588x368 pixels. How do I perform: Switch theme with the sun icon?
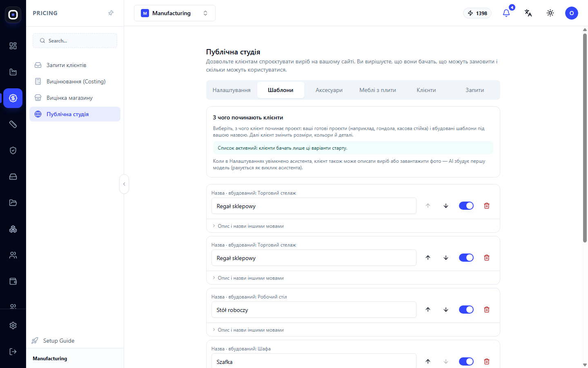click(550, 13)
